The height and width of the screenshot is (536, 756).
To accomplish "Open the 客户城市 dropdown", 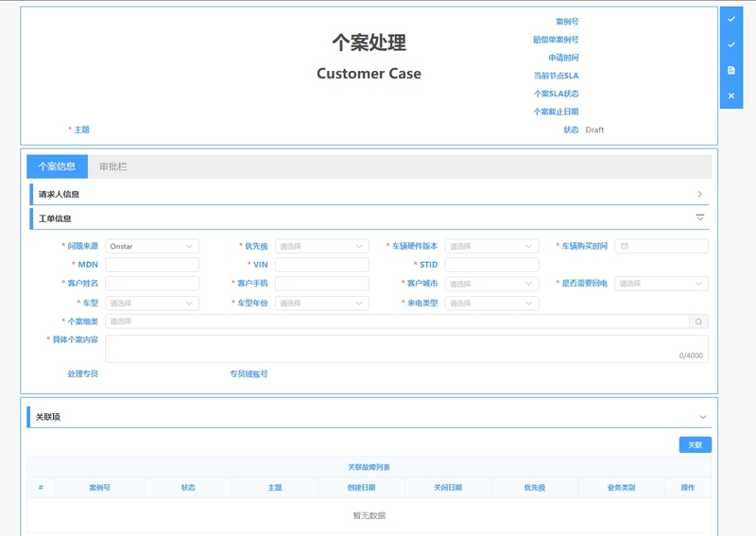I will (491, 284).
